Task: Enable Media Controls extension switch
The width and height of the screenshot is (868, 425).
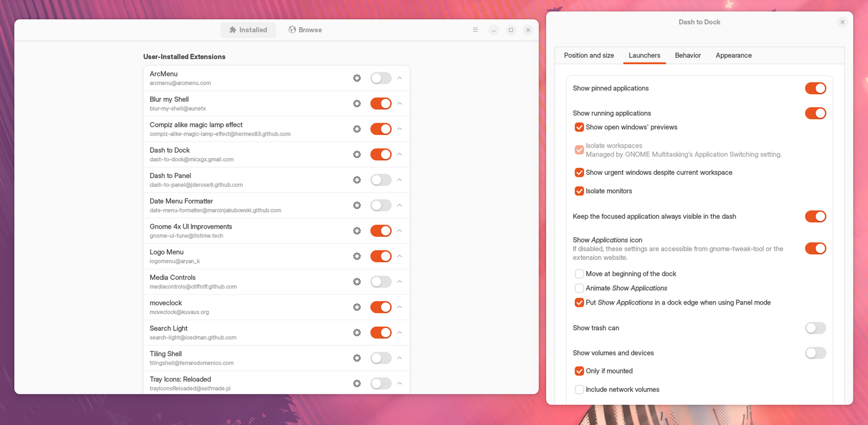Action: (381, 282)
